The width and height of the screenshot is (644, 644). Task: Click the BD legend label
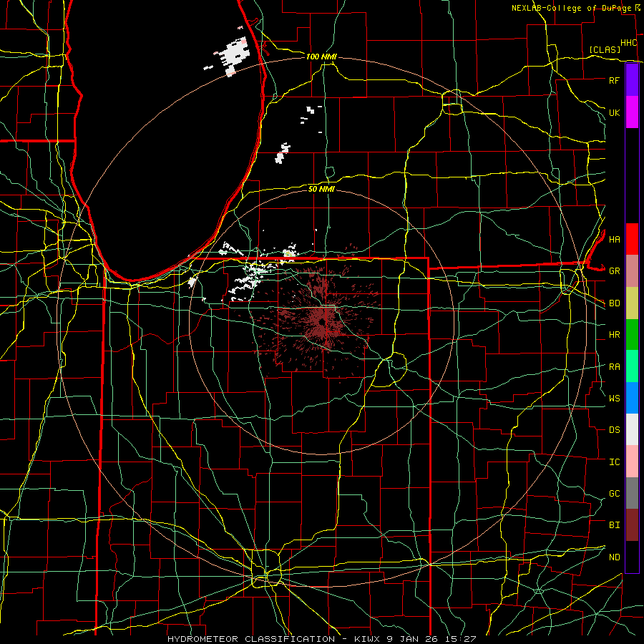[614, 303]
